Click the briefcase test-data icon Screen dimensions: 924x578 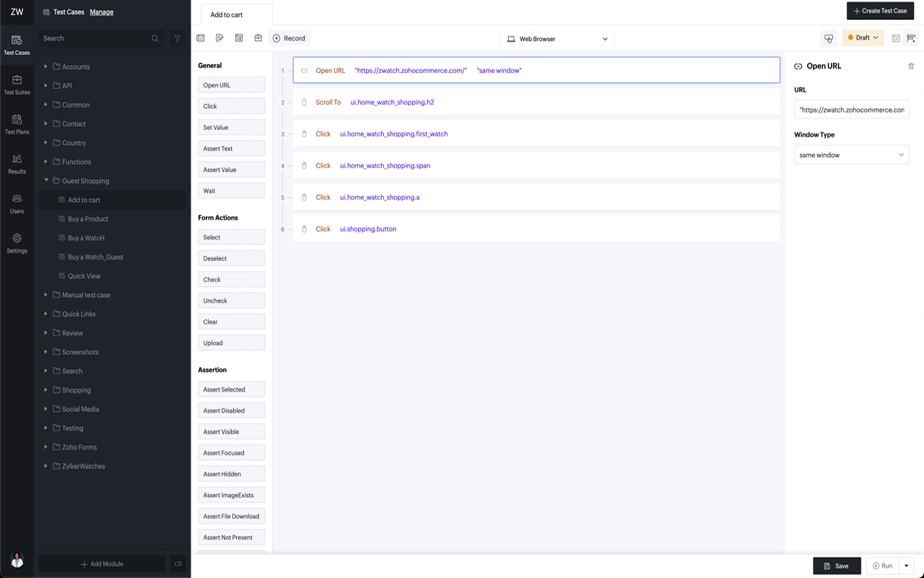pyautogui.click(x=258, y=38)
